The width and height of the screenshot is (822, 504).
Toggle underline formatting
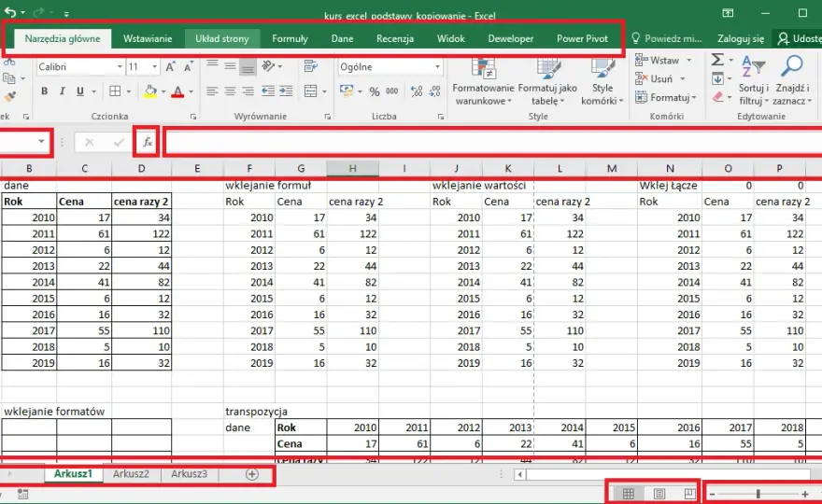pos(79,91)
